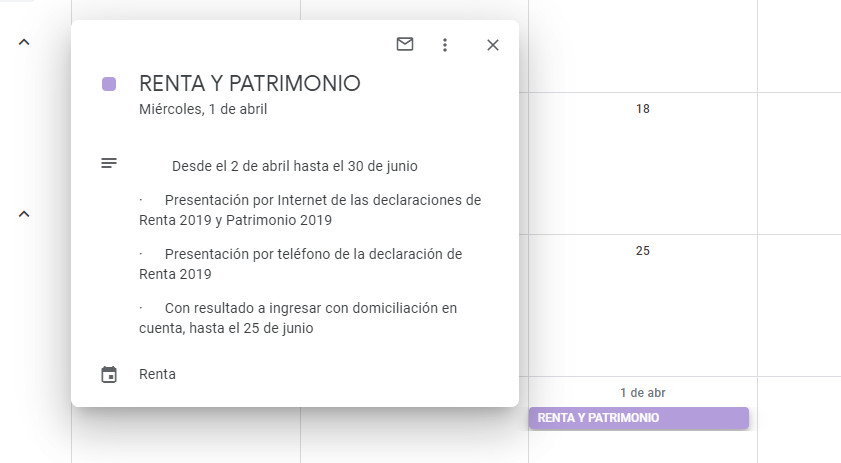The height and width of the screenshot is (463, 841).
Task: Open the RENTA Y PATRIMONIO event chip
Action: 638,418
